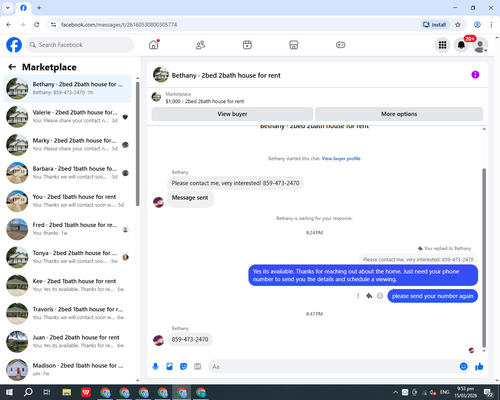
Task: Click the Install app button in address bar
Action: [x=434, y=25]
